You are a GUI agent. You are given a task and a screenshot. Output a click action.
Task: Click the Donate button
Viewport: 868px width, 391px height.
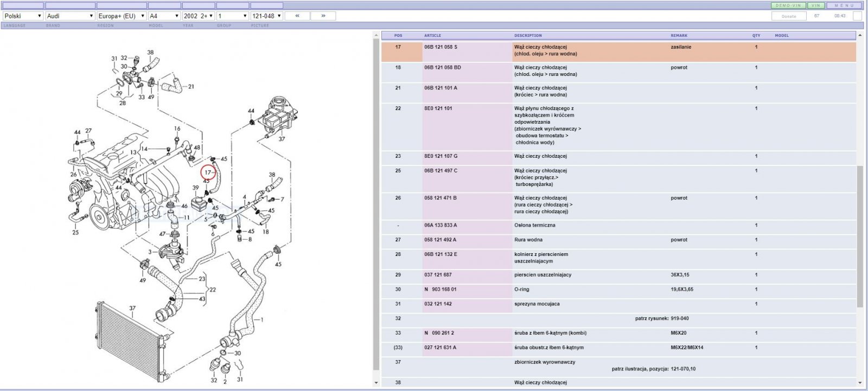click(x=789, y=16)
